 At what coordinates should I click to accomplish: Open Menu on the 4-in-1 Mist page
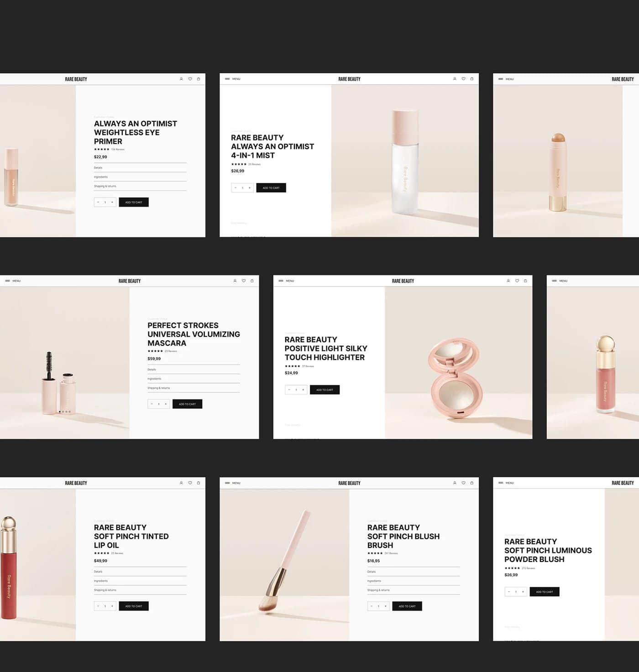click(x=233, y=79)
